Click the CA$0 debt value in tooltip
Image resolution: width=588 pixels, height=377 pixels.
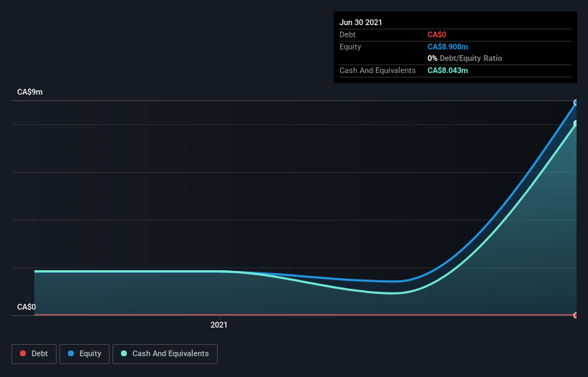tap(437, 34)
